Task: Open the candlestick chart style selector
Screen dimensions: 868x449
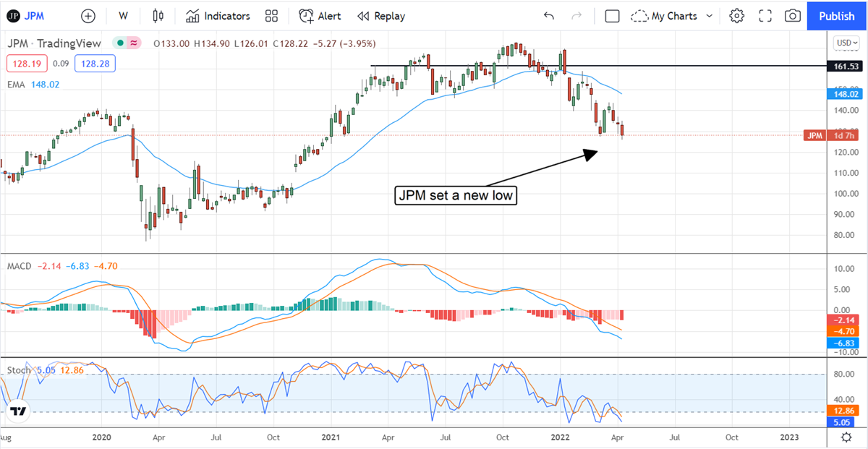Action: tap(158, 16)
